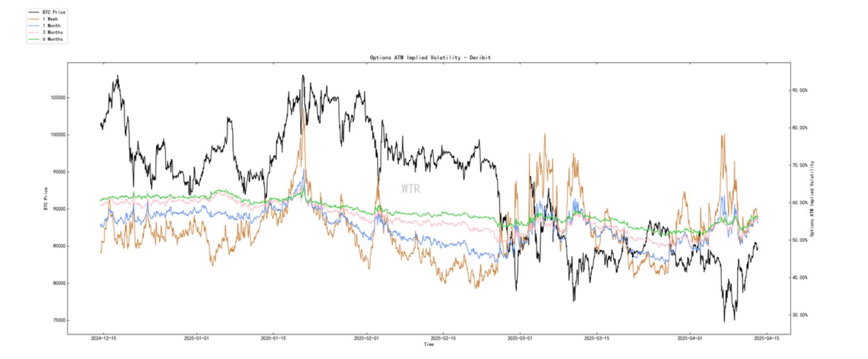Click the 2025-03-01 x-axis date label
This screenshot has height=359, width=868.
tap(520, 337)
